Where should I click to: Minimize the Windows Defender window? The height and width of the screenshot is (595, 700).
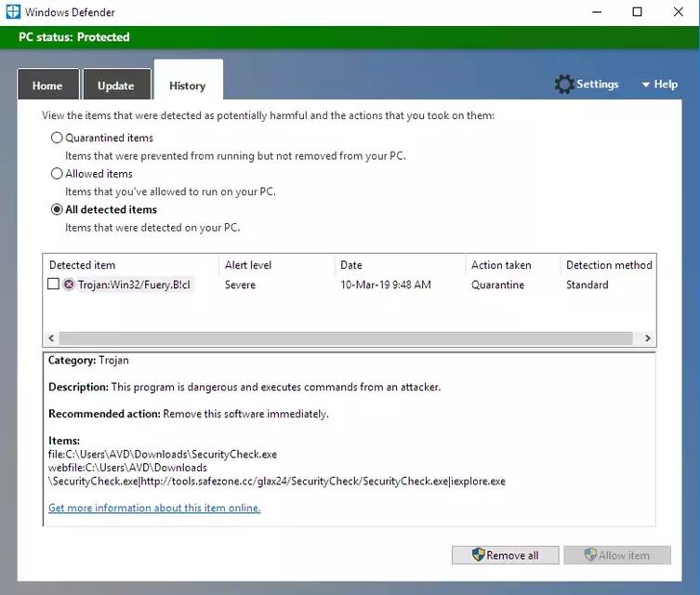pos(597,12)
